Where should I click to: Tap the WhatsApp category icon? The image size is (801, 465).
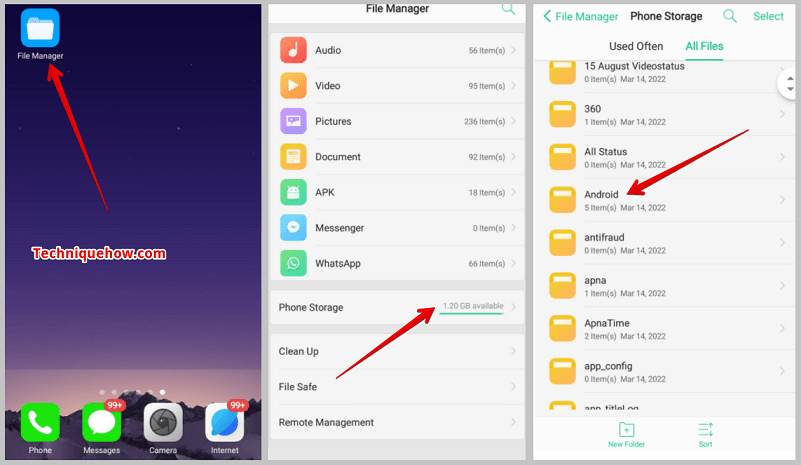coord(293,263)
